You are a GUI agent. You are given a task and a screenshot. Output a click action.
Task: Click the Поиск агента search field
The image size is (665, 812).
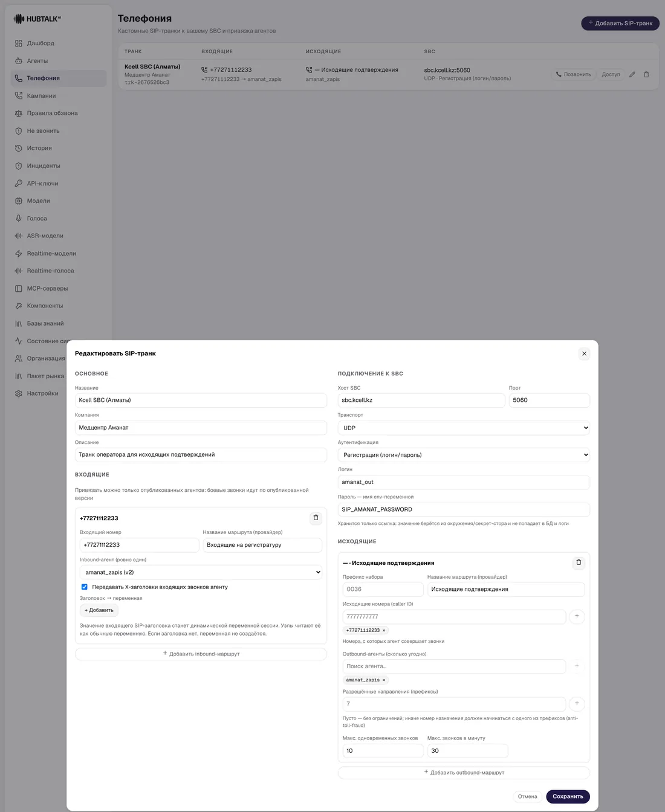(454, 666)
